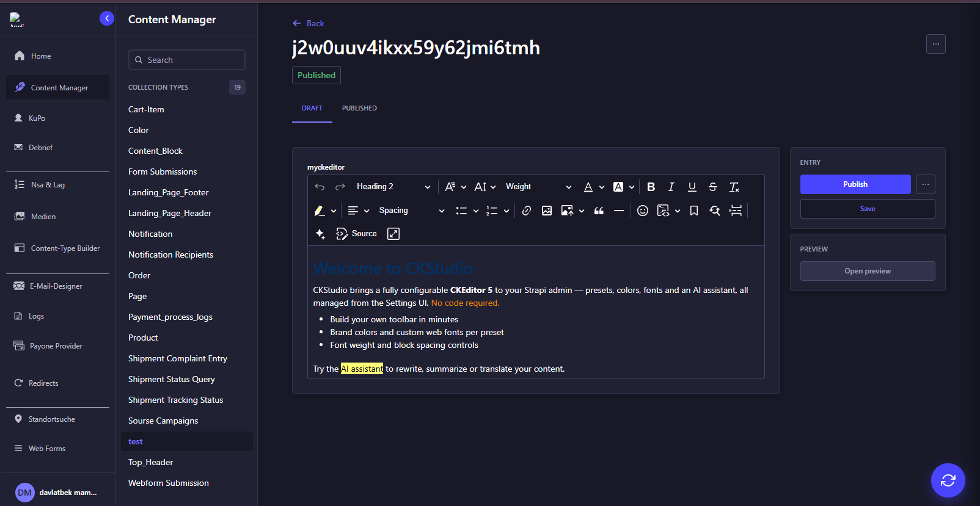Image resolution: width=980 pixels, height=506 pixels.
Task: Toggle Source editing mode
Action: pyautogui.click(x=357, y=234)
